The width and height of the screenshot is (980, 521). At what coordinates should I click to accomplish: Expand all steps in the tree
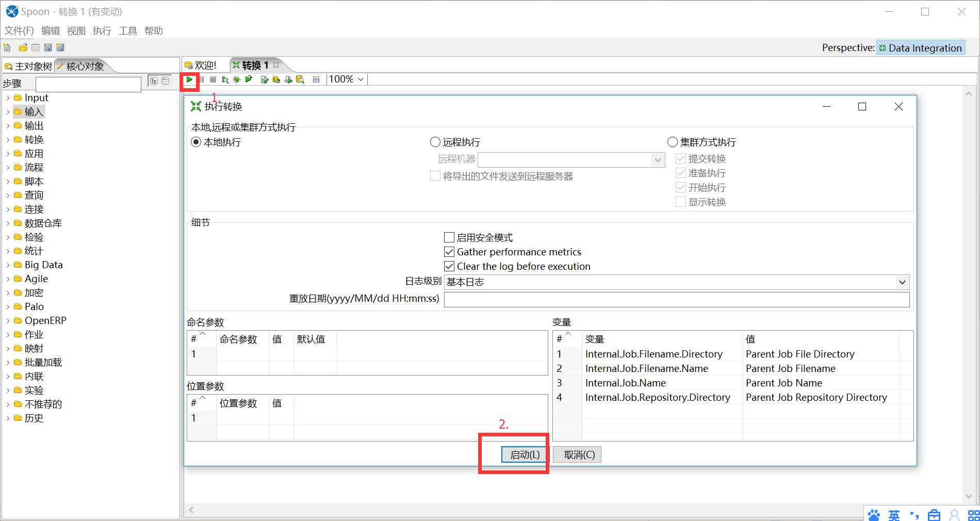[154, 81]
